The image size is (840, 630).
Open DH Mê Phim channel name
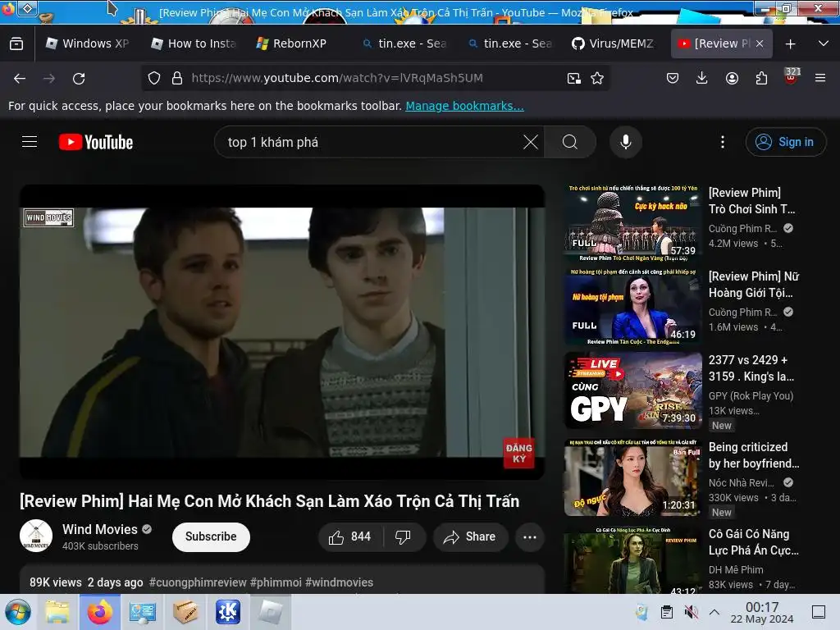(736, 569)
